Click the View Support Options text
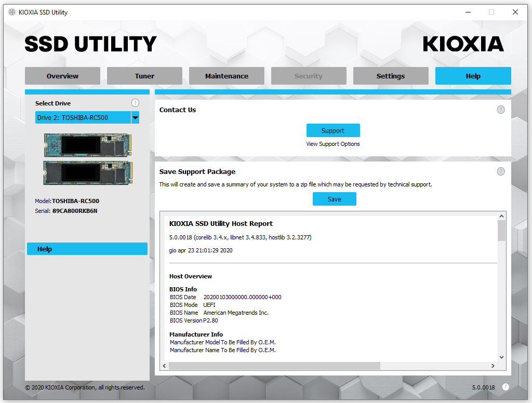Viewport: 532px width, 403px height. coord(333,144)
